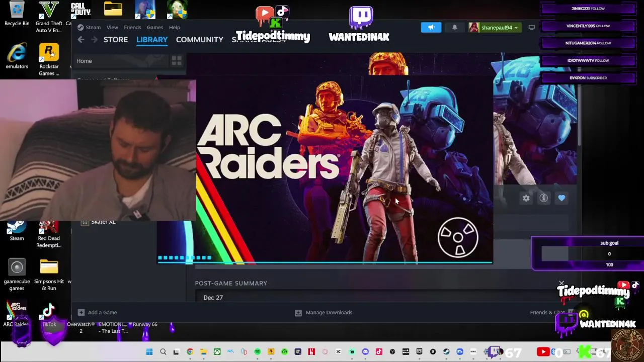Image resolution: width=644 pixels, height=362 pixels.
Task: Click the Overwatch 2 desktop label
Action: 80,327
